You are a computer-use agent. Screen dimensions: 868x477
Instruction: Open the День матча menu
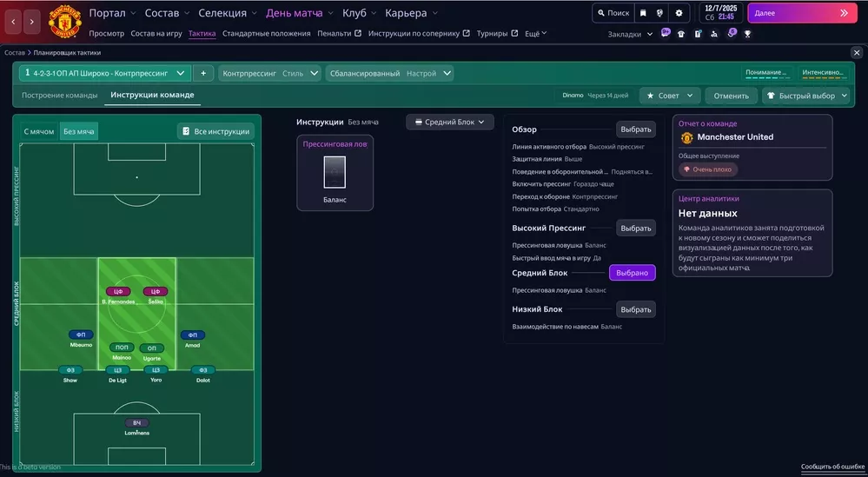(x=300, y=13)
